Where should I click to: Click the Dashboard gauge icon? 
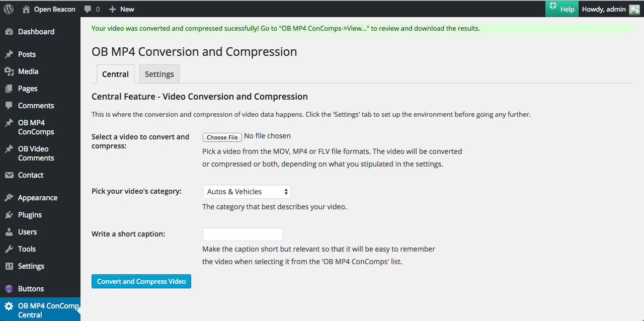(9, 32)
